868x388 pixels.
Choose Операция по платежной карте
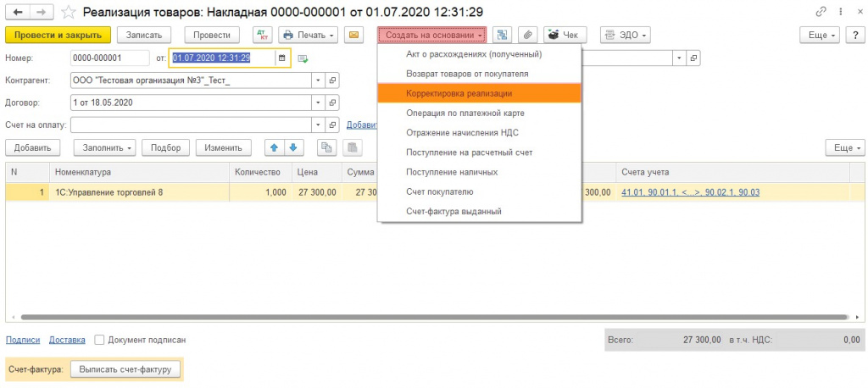[x=480, y=113]
